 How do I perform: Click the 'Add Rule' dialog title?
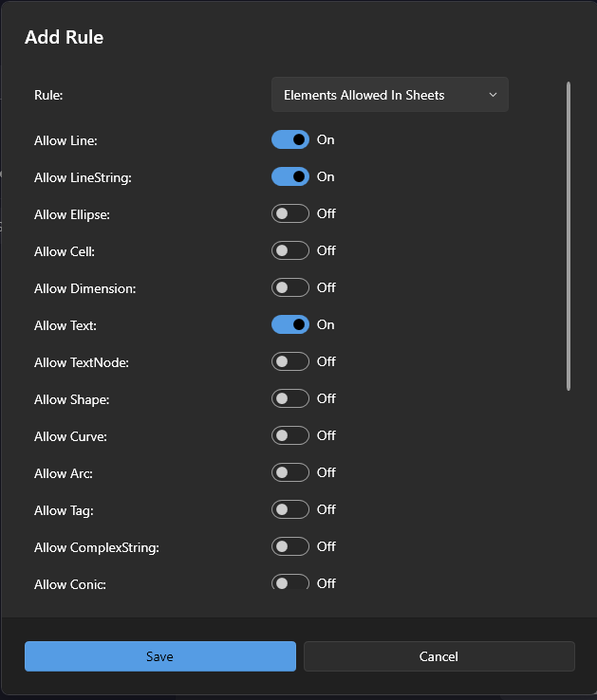pyautogui.click(x=64, y=38)
